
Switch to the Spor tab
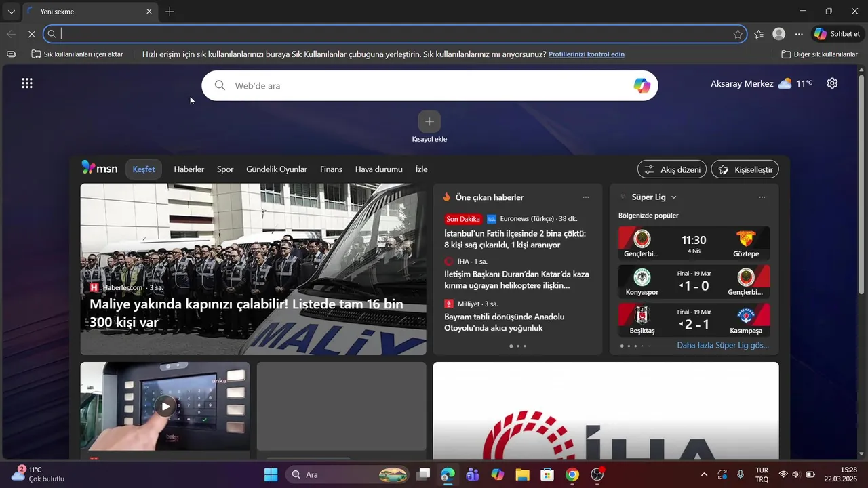225,169
